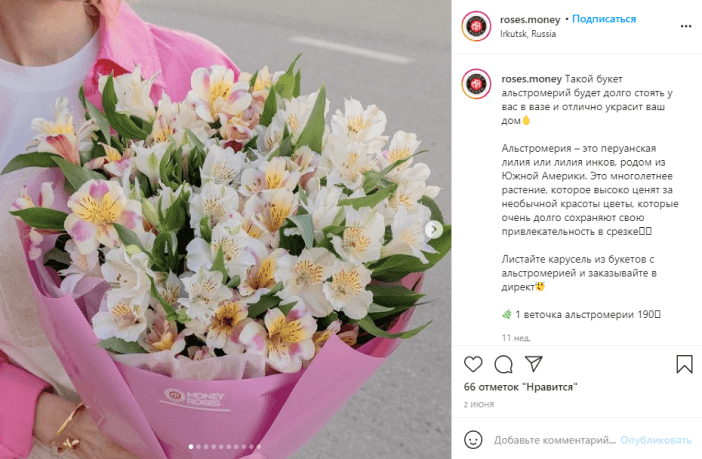Select the last carousel indicator dot
Screen dimensions: 702x459
pyautogui.click(x=259, y=446)
